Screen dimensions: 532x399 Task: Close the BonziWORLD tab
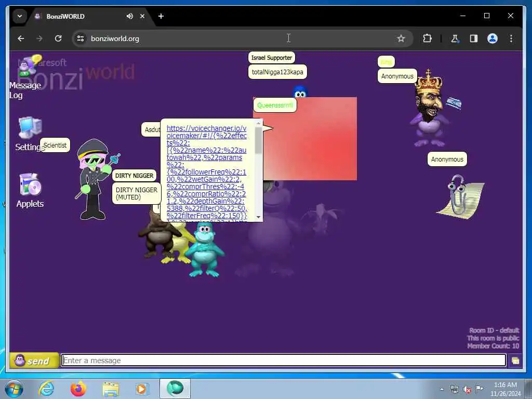[142, 16]
